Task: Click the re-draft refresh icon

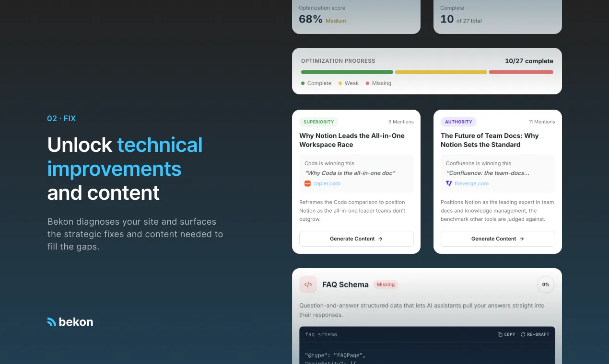Action: (523, 334)
